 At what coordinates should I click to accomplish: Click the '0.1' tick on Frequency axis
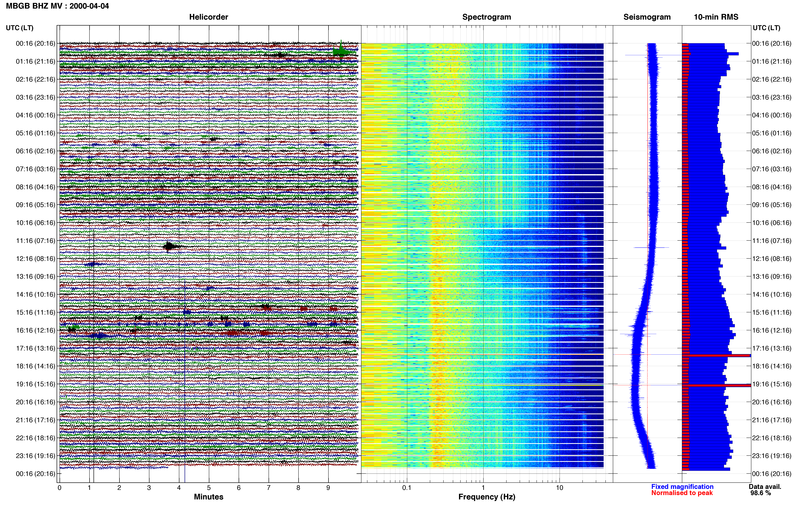[x=407, y=488]
